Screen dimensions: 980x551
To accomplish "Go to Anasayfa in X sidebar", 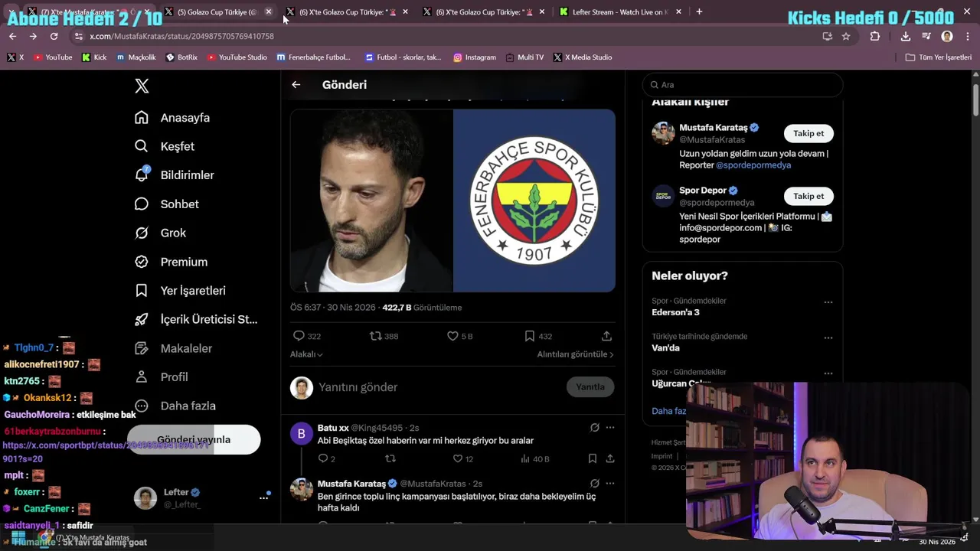I will coord(172,118).
